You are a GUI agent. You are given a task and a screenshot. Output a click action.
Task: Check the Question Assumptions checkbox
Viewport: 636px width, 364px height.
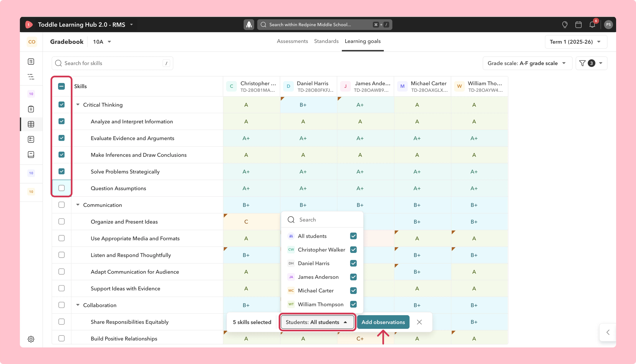tap(62, 188)
